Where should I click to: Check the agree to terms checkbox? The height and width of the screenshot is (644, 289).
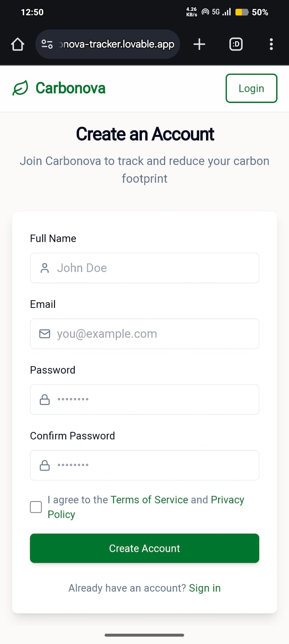[x=36, y=507]
